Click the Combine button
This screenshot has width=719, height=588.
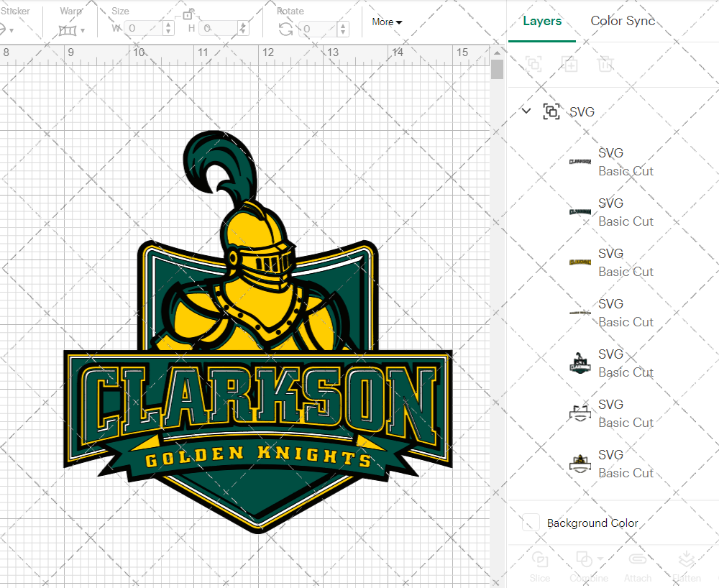(x=589, y=567)
